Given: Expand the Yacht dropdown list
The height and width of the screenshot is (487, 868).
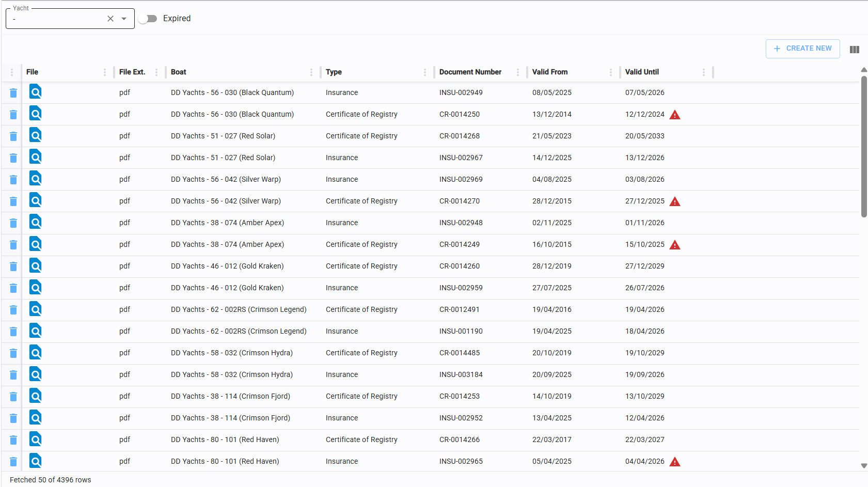Looking at the screenshot, I should point(124,19).
